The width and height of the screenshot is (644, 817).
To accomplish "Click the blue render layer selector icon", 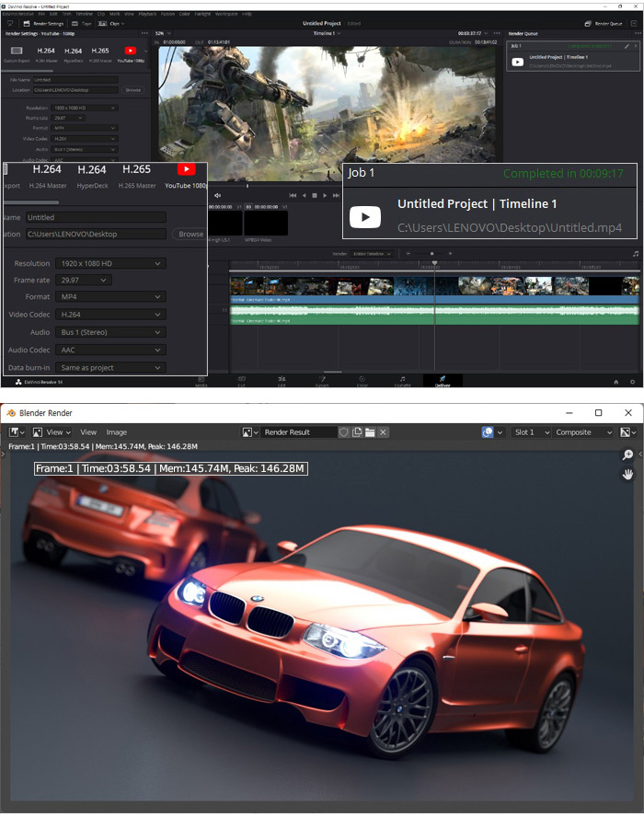I will tap(488, 432).
